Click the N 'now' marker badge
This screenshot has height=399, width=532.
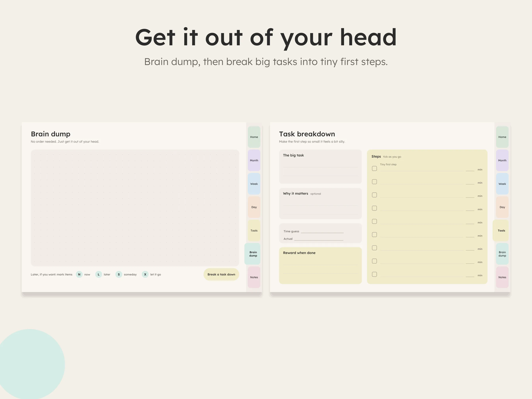[x=79, y=274]
